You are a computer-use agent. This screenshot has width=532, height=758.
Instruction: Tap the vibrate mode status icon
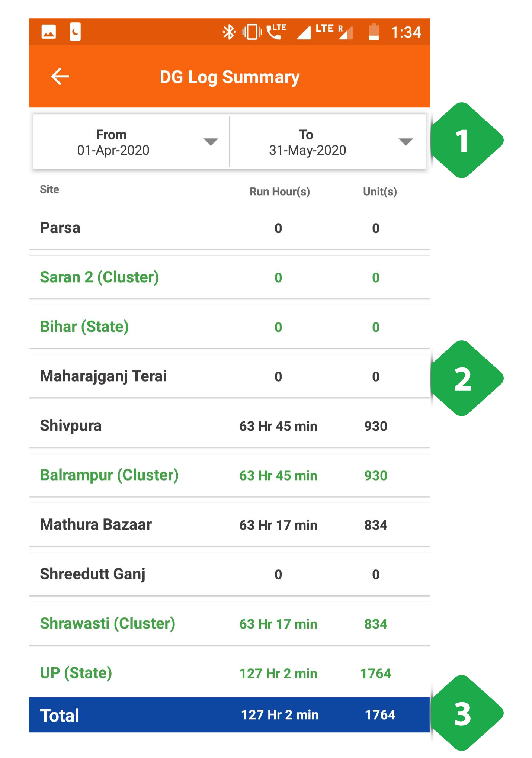click(x=252, y=32)
